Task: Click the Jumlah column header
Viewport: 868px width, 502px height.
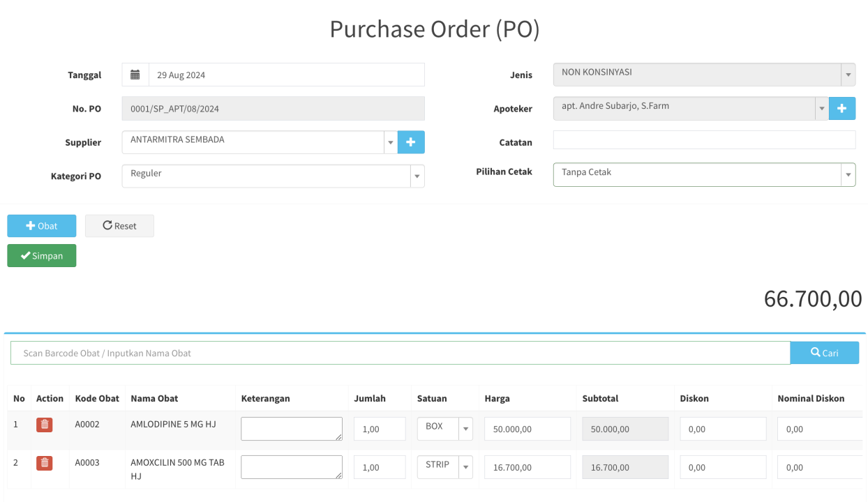Action: click(x=370, y=399)
